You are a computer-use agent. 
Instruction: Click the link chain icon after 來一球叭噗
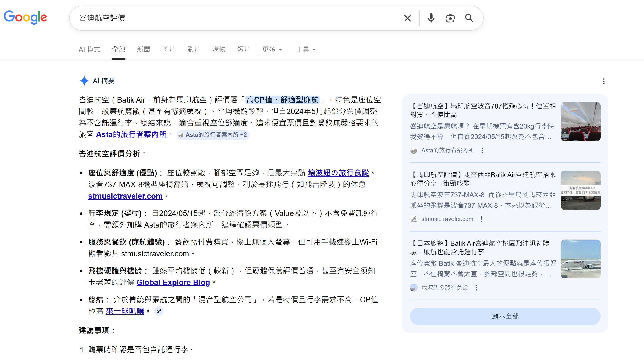pyautogui.click(x=159, y=311)
